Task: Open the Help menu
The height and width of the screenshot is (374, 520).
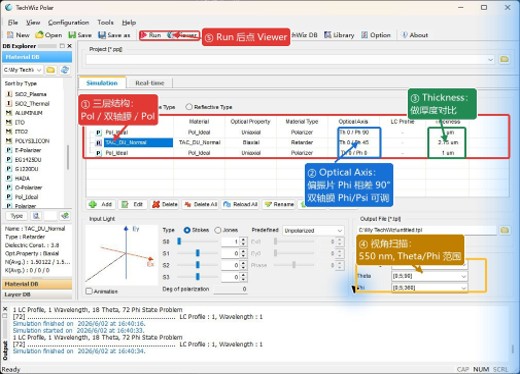Action: point(129,22)
